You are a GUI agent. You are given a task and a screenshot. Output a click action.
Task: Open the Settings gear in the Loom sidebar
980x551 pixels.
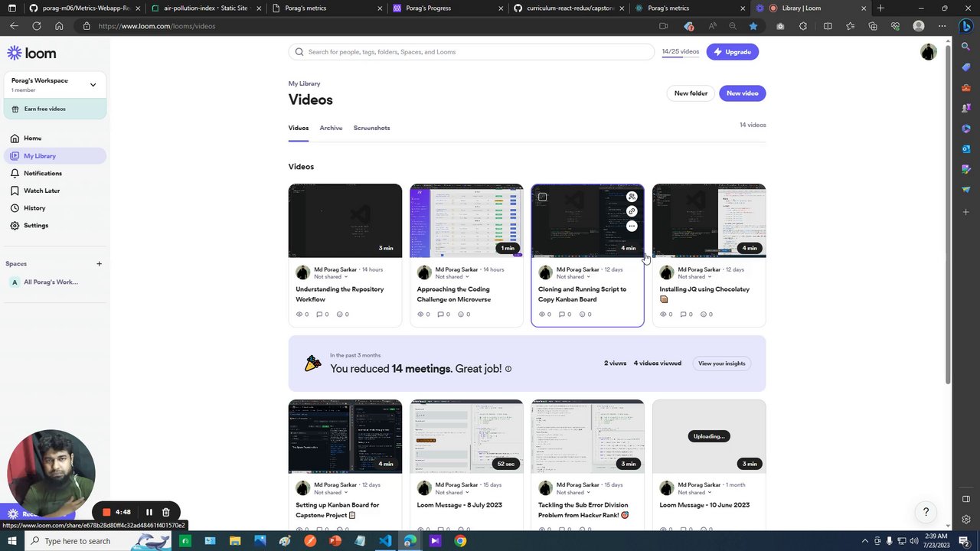15,226
